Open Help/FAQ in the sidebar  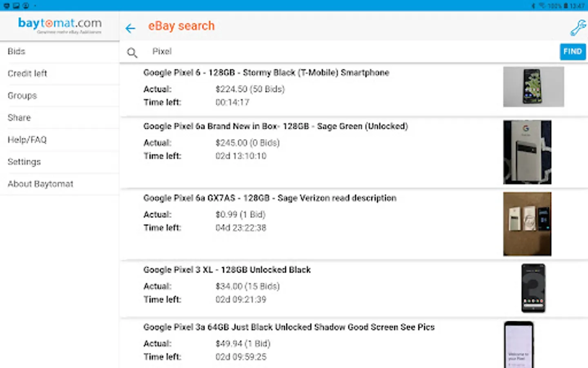[x=60, y=140]
